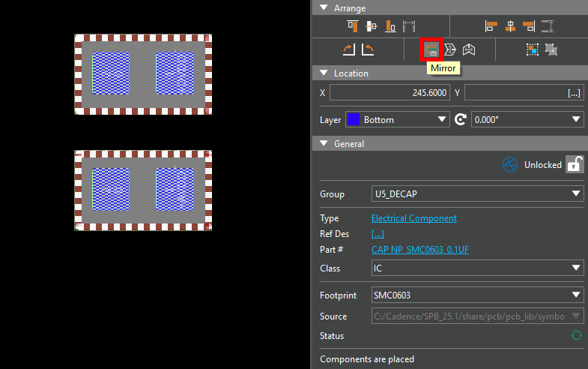Rotate selection counterclockwise
This screenshot has width=588, height=369.
(x=368, y=49)
